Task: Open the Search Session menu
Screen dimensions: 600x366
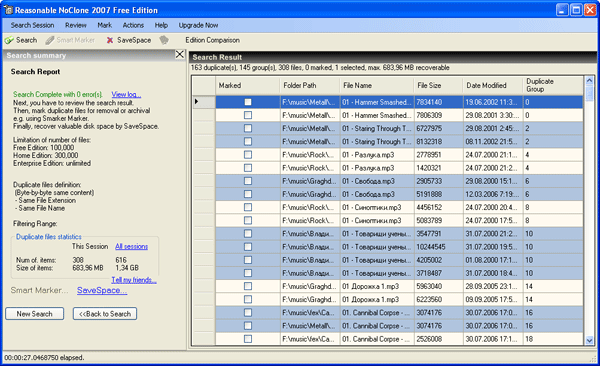Action: coord(32,25)
